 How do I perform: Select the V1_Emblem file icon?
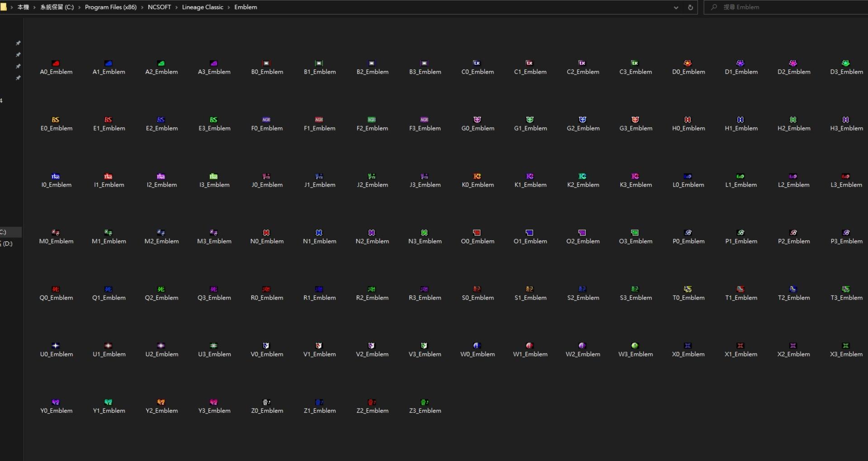point(319,346)
